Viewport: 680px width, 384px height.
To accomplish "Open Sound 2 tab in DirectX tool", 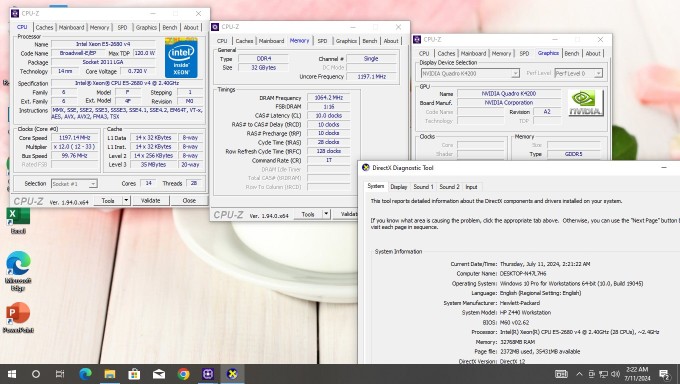I will point(449,187).
